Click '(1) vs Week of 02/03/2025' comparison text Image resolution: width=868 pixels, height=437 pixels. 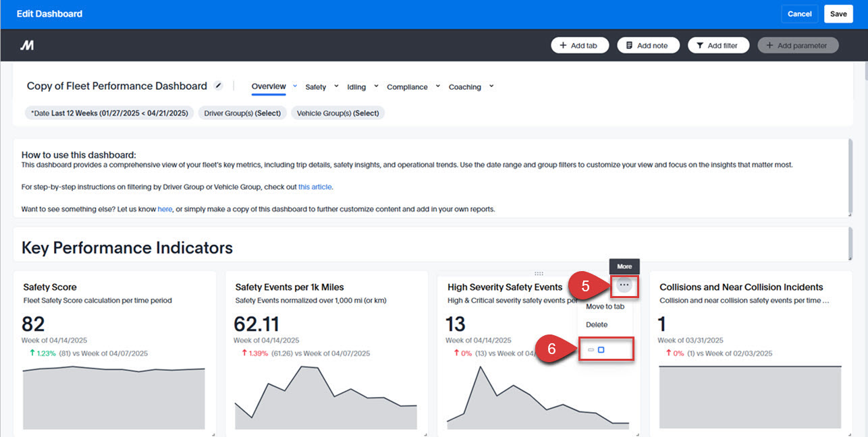730,353
